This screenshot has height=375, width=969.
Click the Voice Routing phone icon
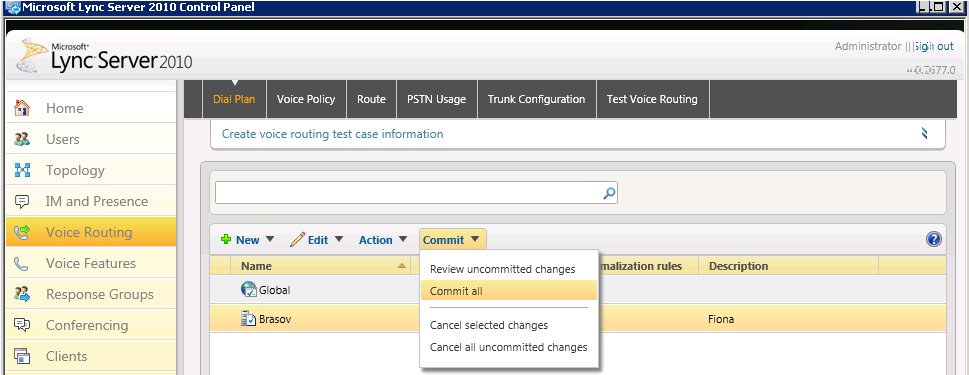(22, 232)
